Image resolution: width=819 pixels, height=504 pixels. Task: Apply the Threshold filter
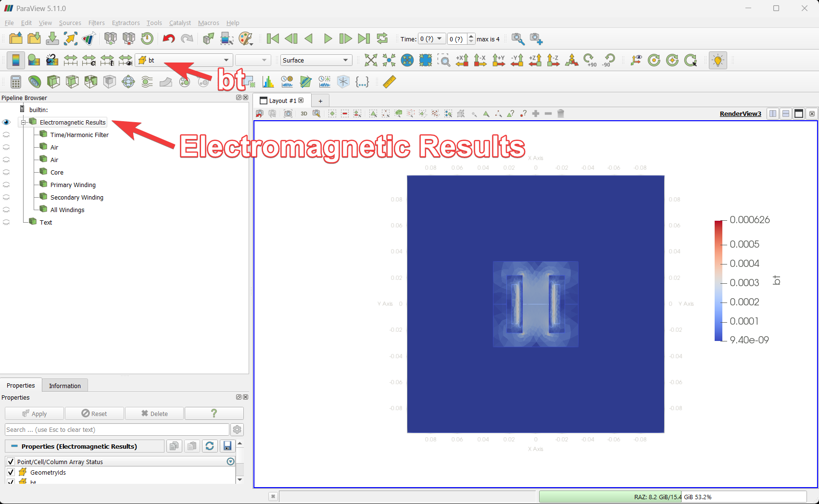[91, 82]
